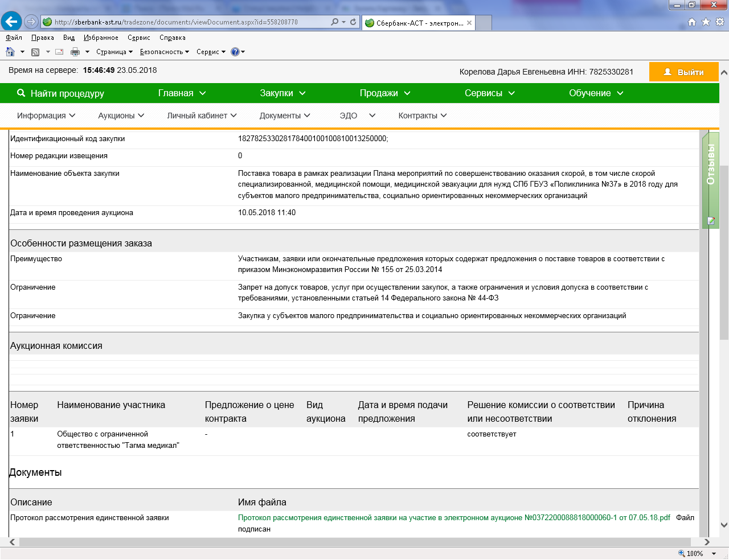
Task: Open Личный кабинет submenu
Action: point(202,116)
